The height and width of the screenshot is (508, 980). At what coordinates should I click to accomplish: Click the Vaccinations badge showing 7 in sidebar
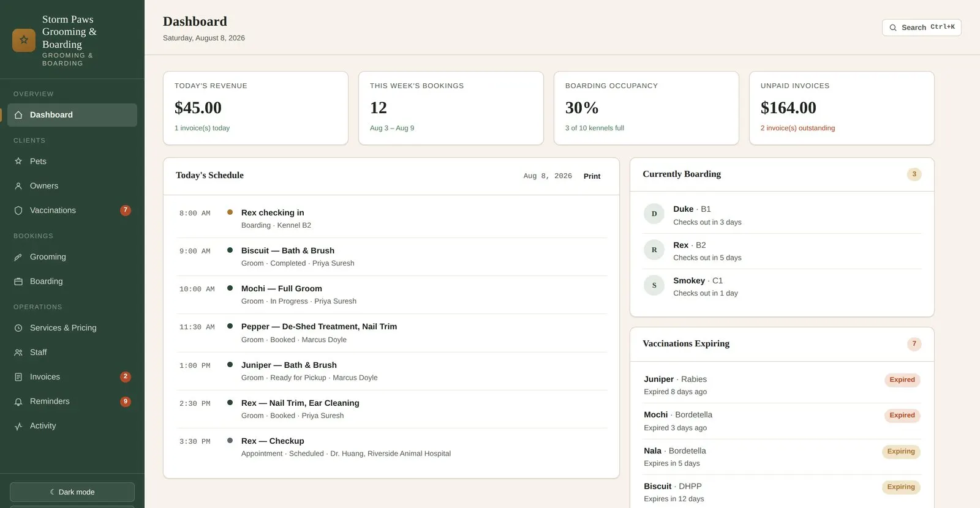(126, 211)
